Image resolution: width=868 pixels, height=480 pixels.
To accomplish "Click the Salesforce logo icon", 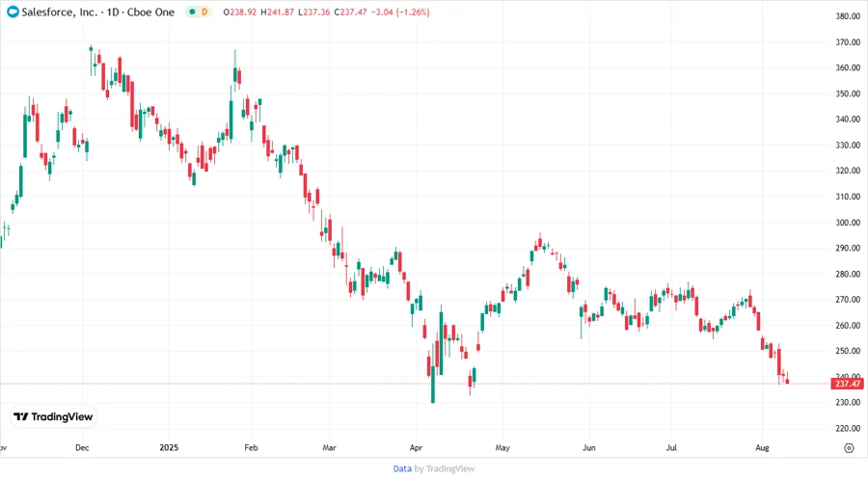I will point(13,12).
